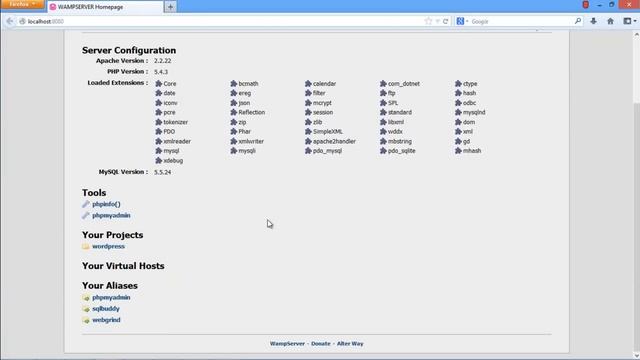Image resolution: width=640 pixels, height=360 pixels.
Task: Click the puzzle icon beside mbstring
Action: (x=383, y=141)
